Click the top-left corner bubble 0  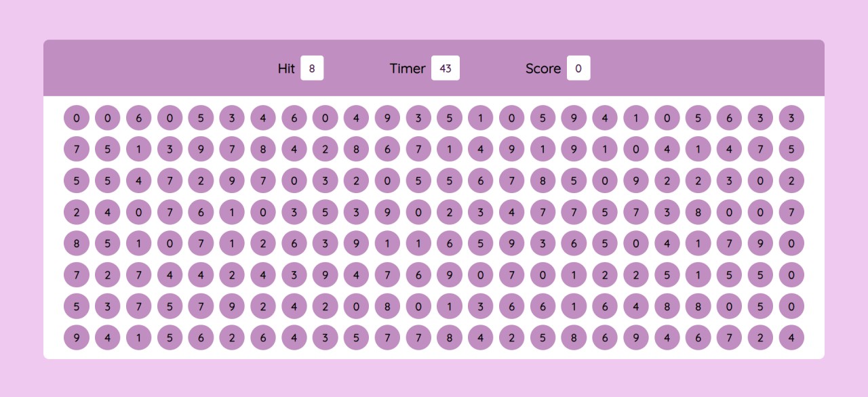coord(77,118)
